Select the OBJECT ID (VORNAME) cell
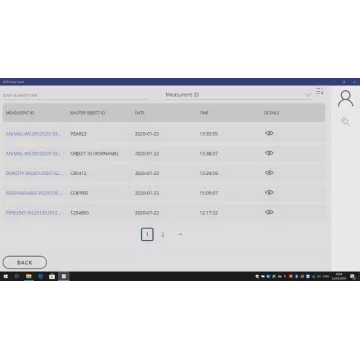 tap(94, 154)
